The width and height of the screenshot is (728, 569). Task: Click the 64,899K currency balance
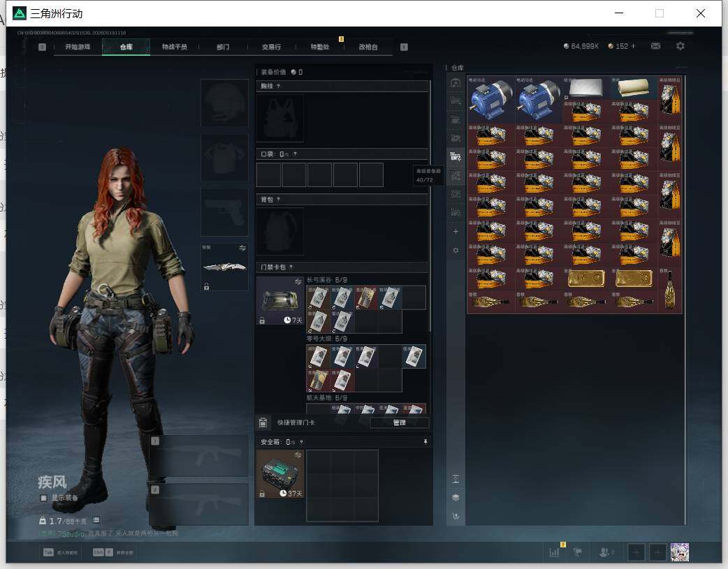pos(581,46)
